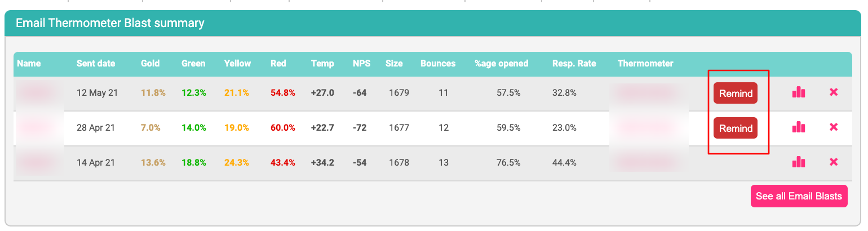The height and width of the screenshot is (231, 868).
Task: Open chart icon for 12 May 21 blast
Action: [x=798, y=92]
